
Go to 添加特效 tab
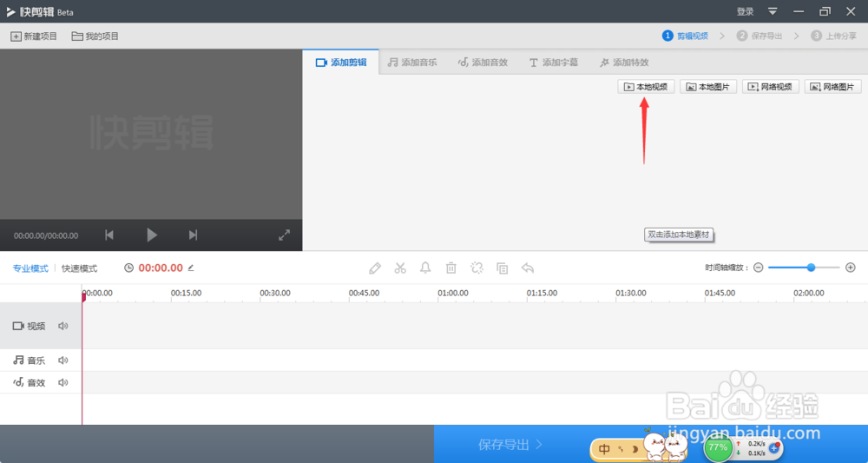pos(624,63)
